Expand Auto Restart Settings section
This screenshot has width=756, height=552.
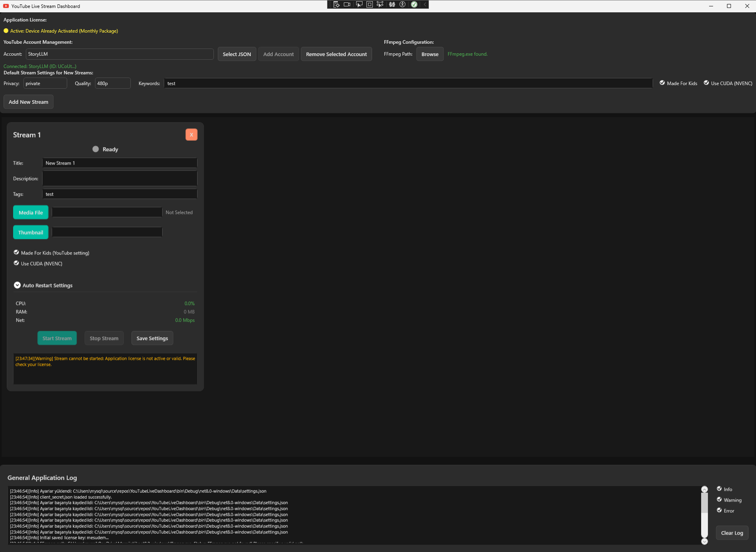pyautogui.click(x=17, y=285)
